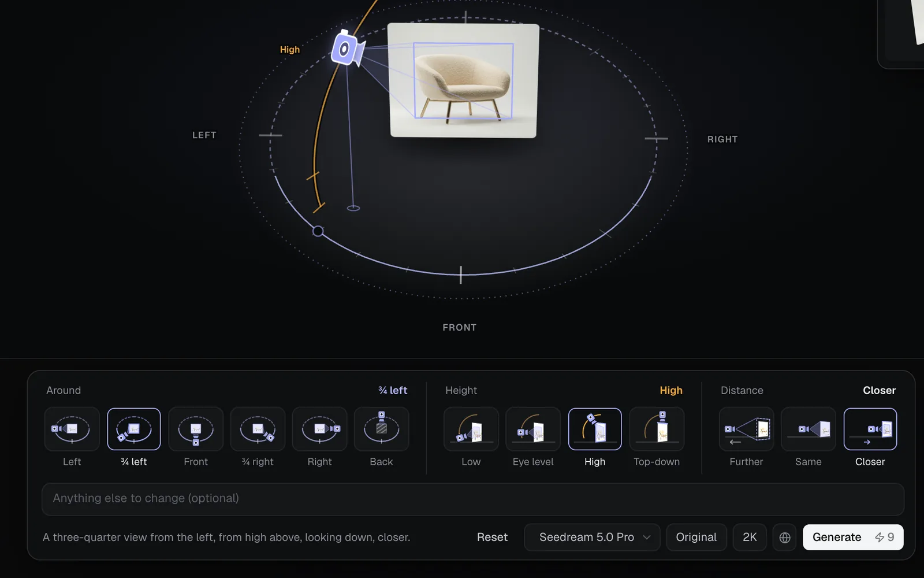Open the 2K resolution selector
The width and height of the screenshot is (924, 578).
pos(750,538)
